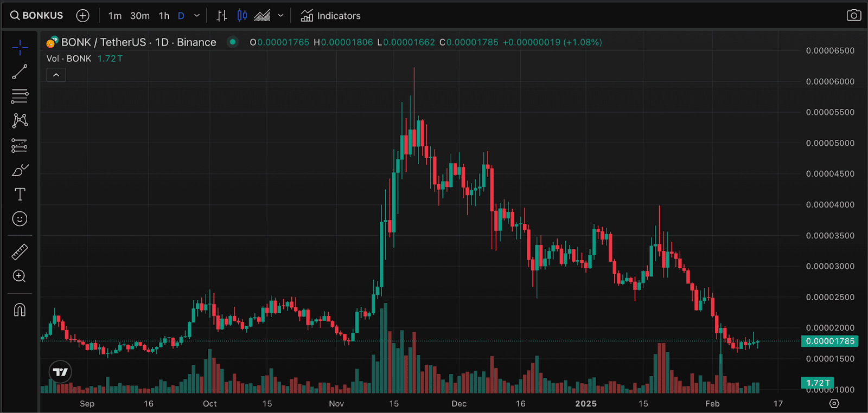Click the Oct label on the time axis
Image resolution: width=868 pixels, height=413 pixels.
210,404
